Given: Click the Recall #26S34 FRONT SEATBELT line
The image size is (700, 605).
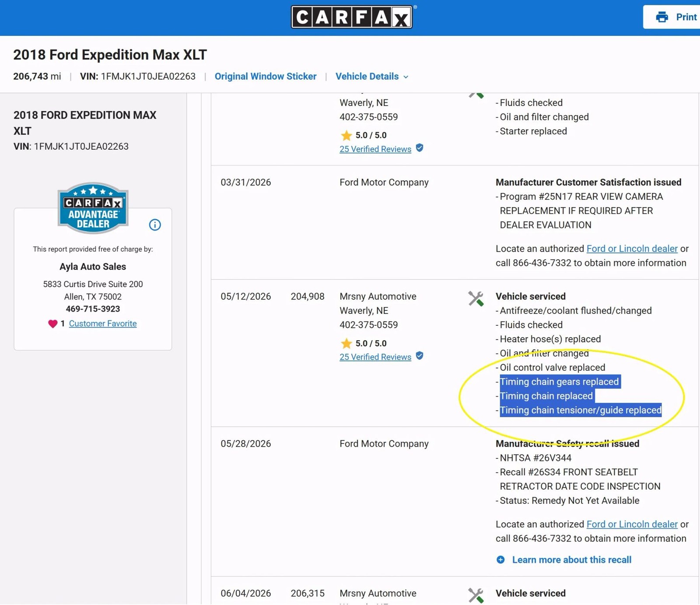Looking at the screenshot, I should 569,472.
